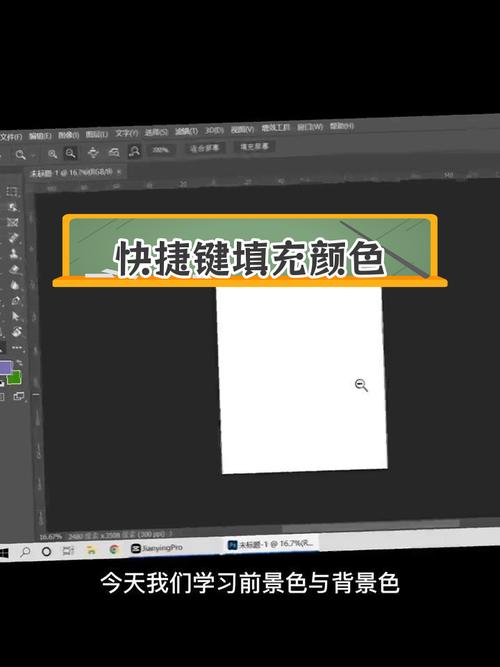Open the 增效工具 menu
This screenshot has width=500, height=667.
pyautogui.click(x=275, y=128)
